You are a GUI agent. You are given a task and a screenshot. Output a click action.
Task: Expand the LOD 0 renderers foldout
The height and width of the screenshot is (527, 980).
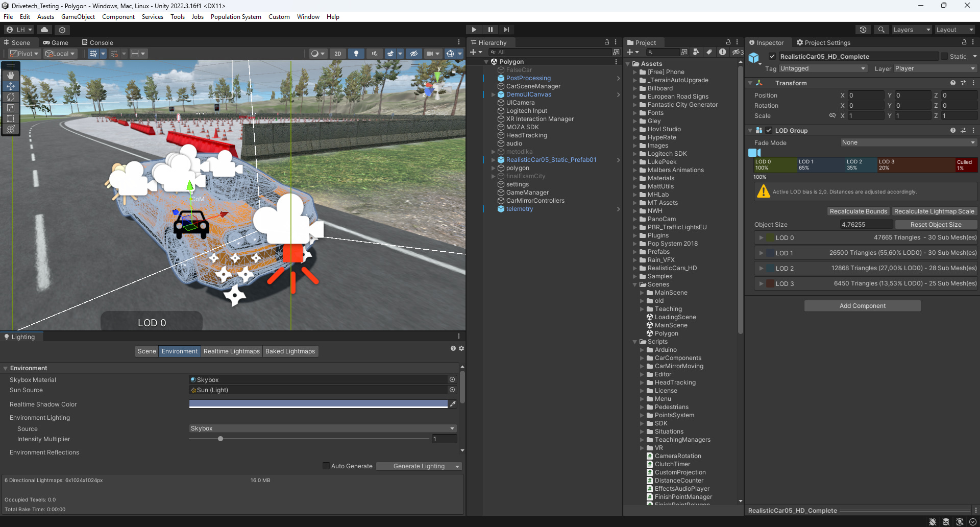pyautogui.click(x=761, y=237)
